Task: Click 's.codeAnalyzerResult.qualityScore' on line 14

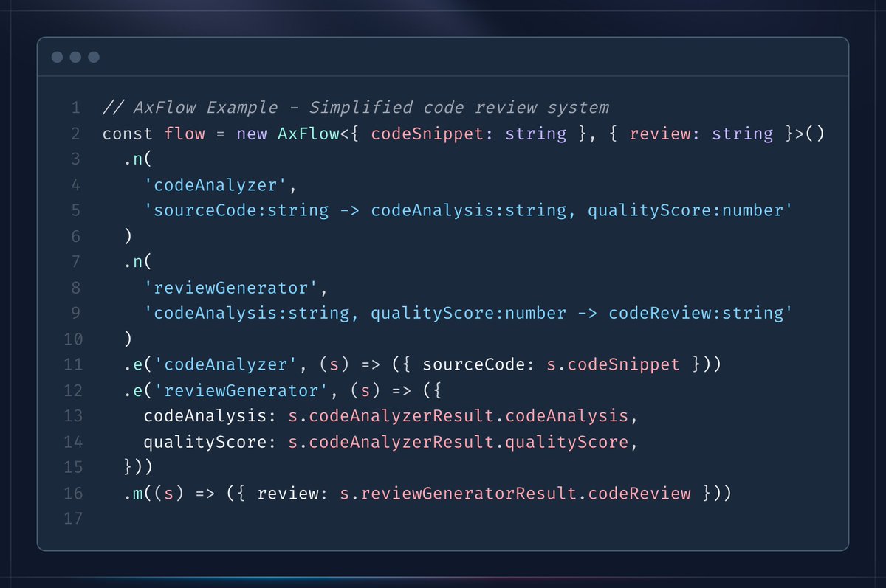Action: tap(458, 441)
